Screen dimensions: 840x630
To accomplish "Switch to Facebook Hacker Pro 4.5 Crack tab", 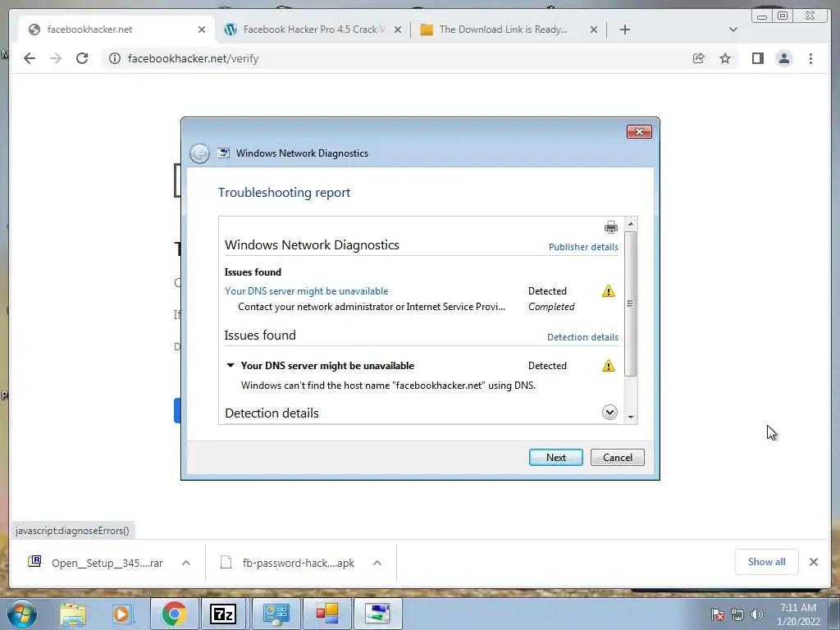I will tap(314, 30).
